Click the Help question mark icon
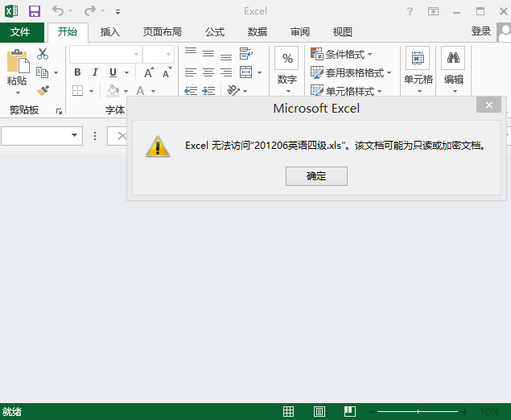 410,11
